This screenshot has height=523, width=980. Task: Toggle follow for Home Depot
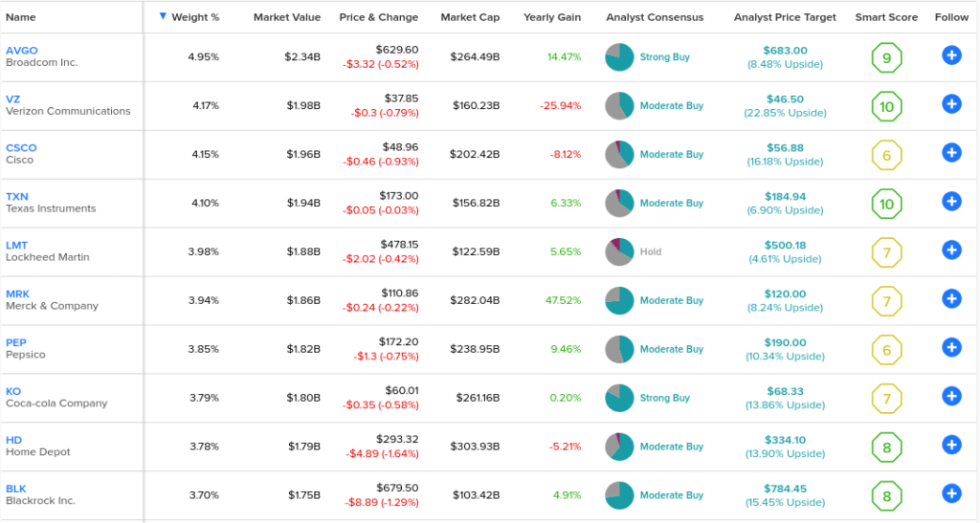pos(951,445)
